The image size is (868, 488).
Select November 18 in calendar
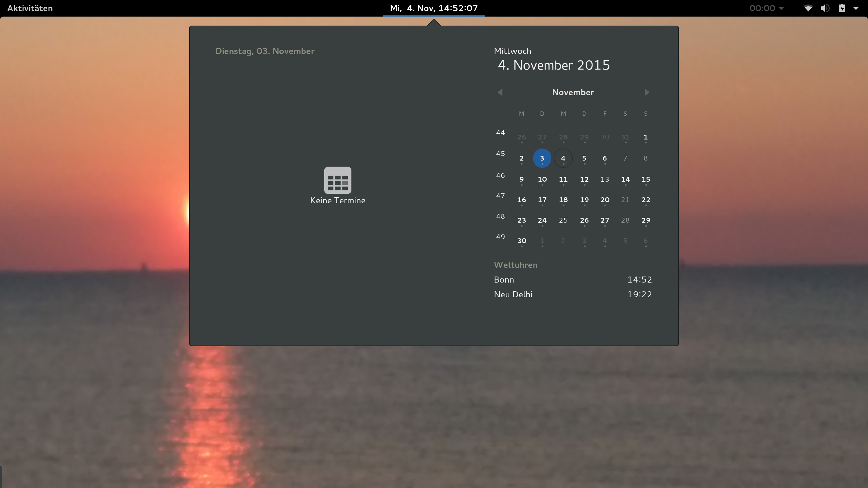pyautogui.click(x=563, y=200)
